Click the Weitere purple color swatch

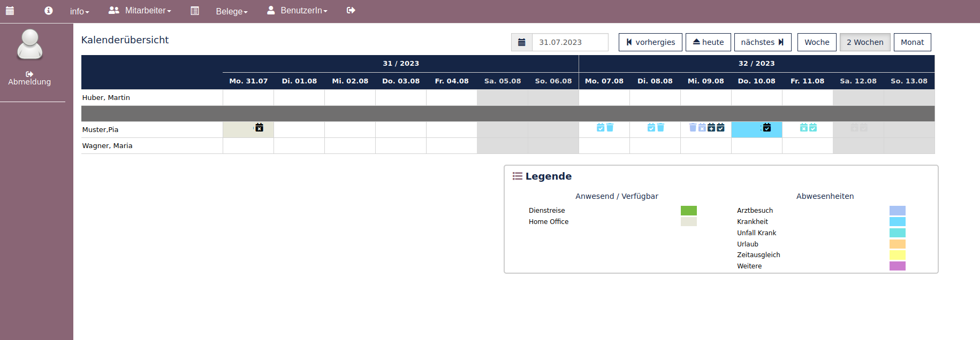(x=898, y=266)
